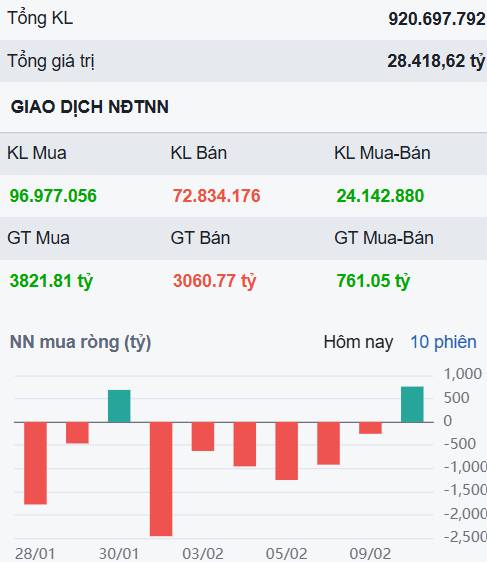Click the GT Bán column header
Image resolution: width=487 pixels, height=562 pixels.
coord(200,238)
